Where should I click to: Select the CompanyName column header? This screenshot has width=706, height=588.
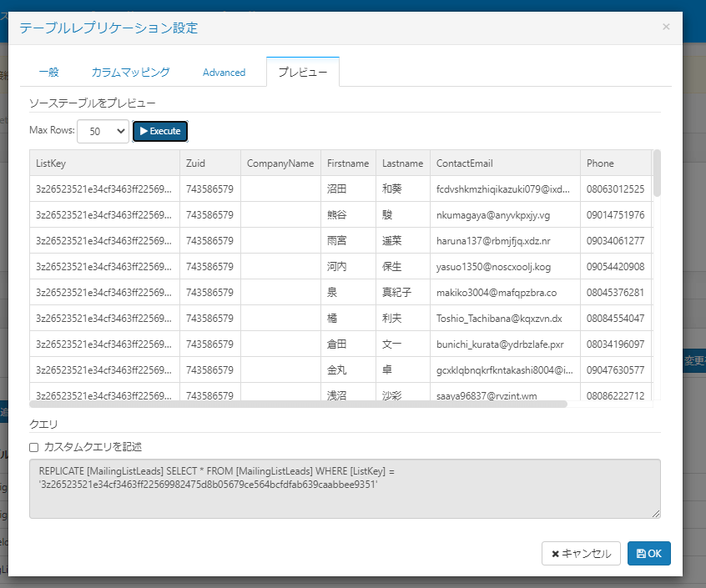click(x=280, y=163)
